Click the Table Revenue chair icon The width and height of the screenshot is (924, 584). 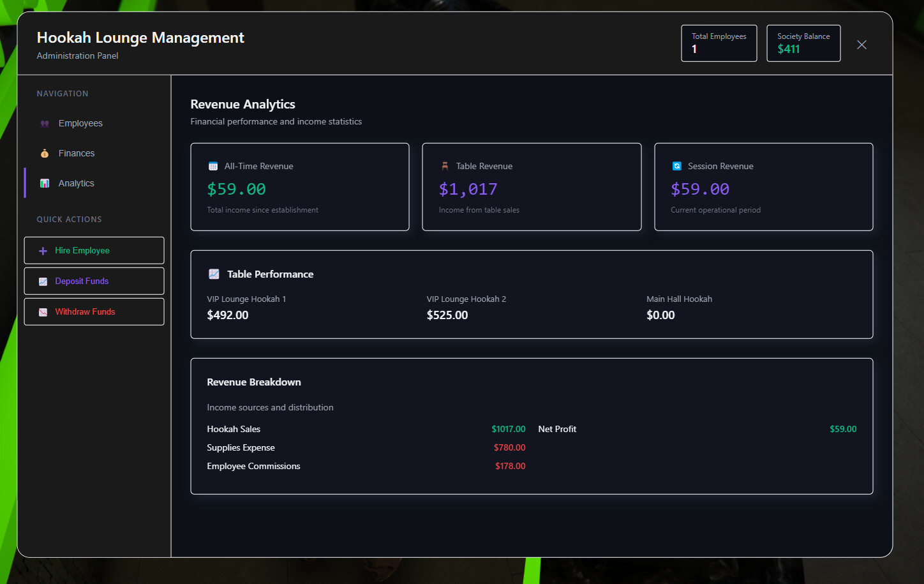click(445, 166)
